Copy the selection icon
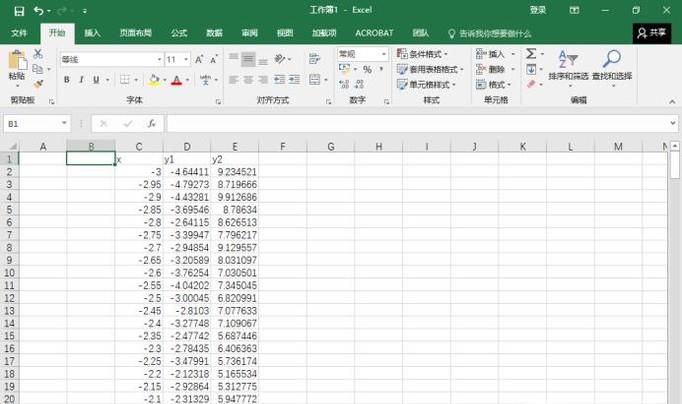This screenshot has height=404, width=682. 38,69
